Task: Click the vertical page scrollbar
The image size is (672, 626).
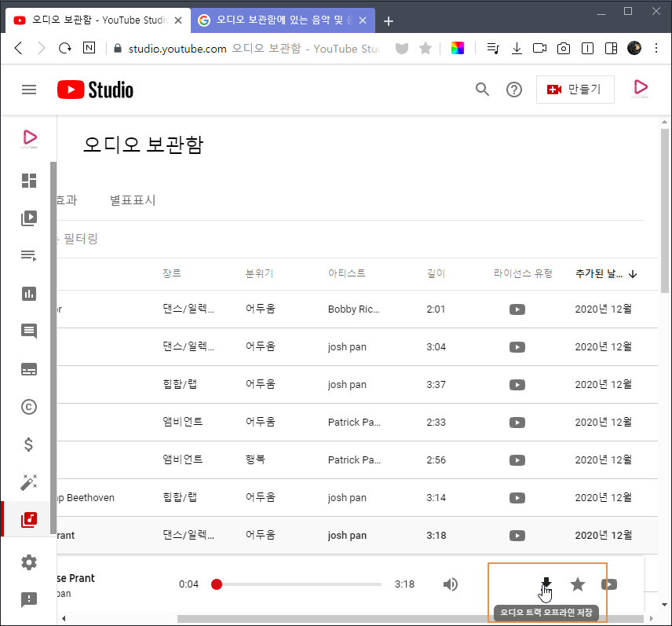Action: [665, 210]
